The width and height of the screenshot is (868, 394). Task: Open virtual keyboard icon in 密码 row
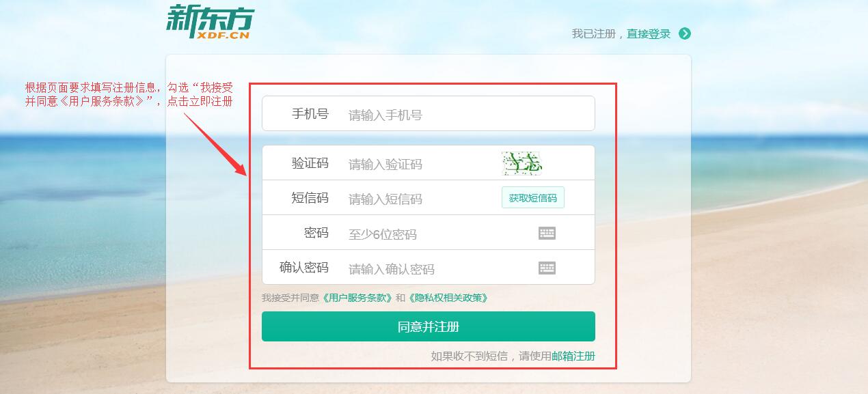click(x=547, y=234)
